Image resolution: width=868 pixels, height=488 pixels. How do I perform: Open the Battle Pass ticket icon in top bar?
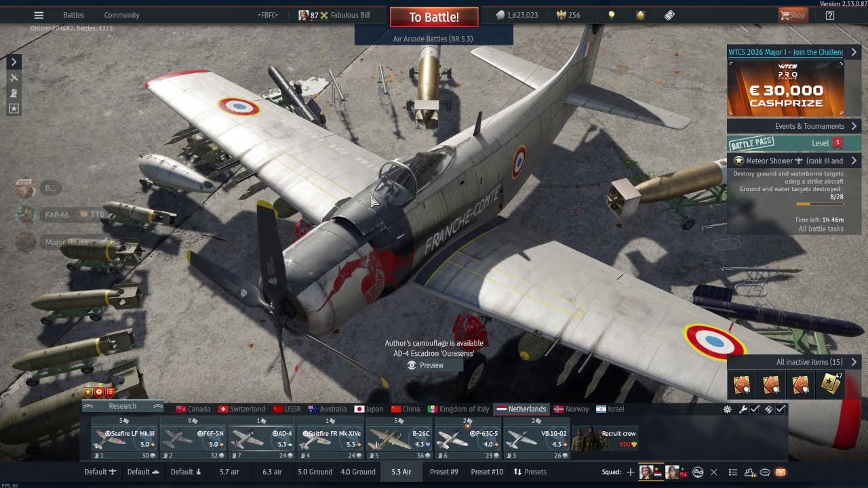click(x=669, y=15)
